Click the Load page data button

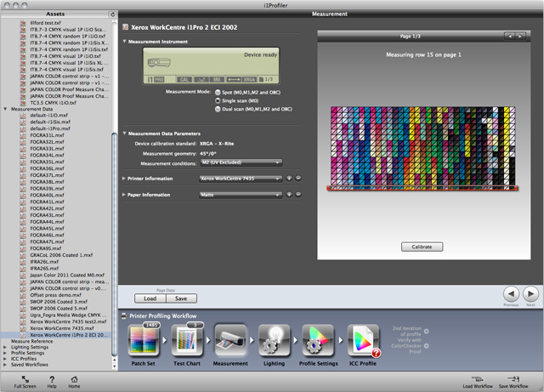point(150,298)
